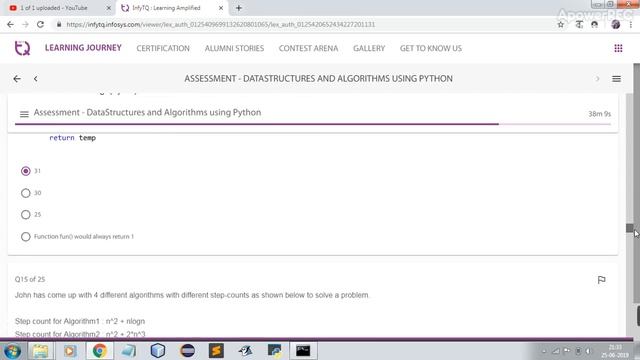Select the answer option 30

point(26,193)
